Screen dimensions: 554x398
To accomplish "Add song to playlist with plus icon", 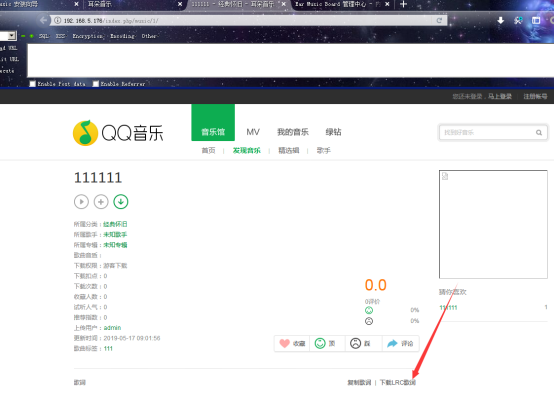I will [101, 202].
